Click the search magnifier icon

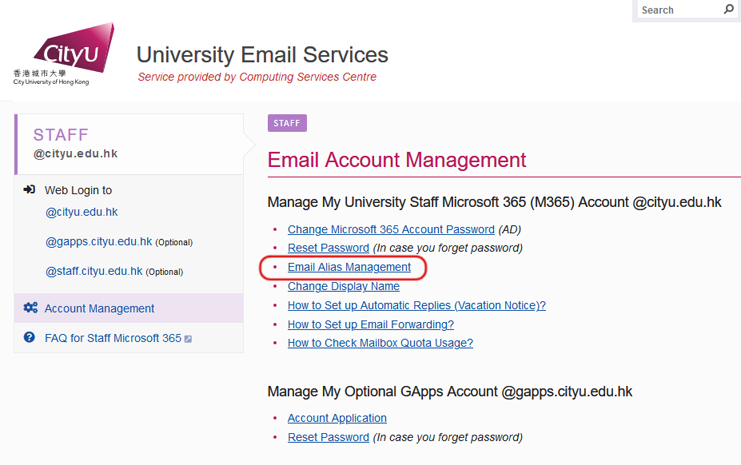tap(728, 10)
